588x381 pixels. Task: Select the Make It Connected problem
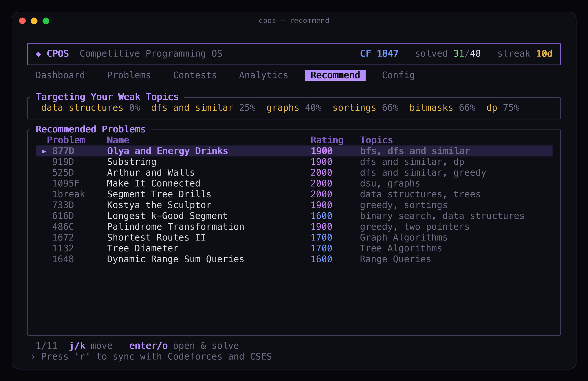tap(294, 183)
